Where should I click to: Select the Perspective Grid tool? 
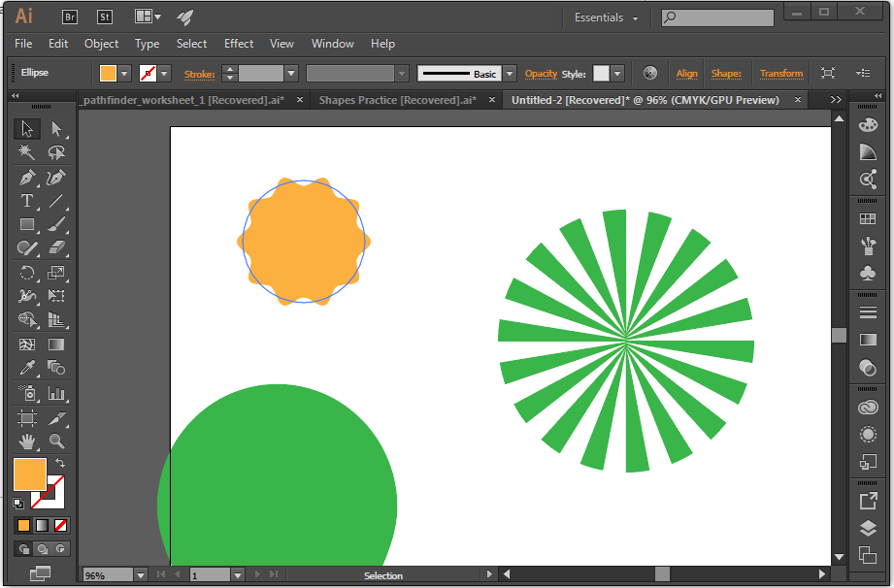point(56,319)
